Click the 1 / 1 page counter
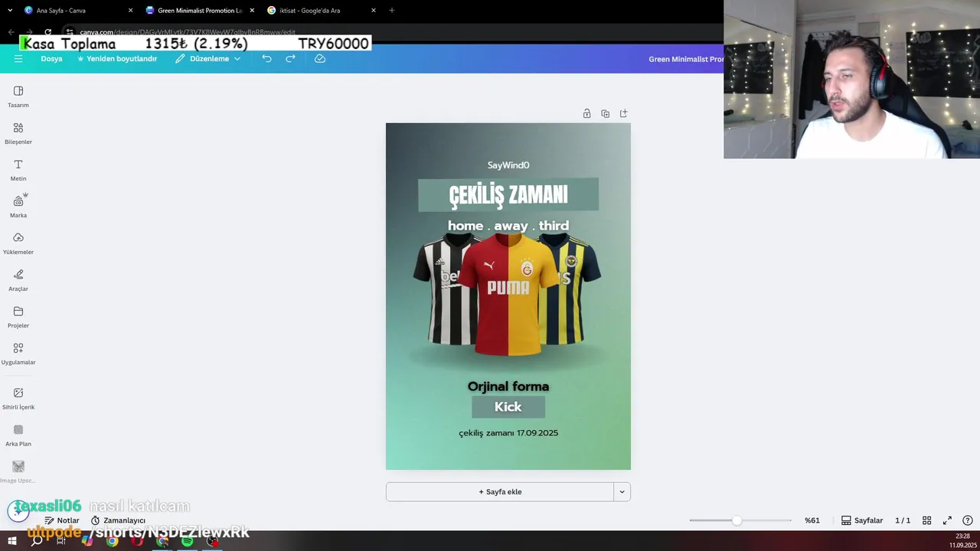This screenshot has height=551, width=980. tap(903, 520)
